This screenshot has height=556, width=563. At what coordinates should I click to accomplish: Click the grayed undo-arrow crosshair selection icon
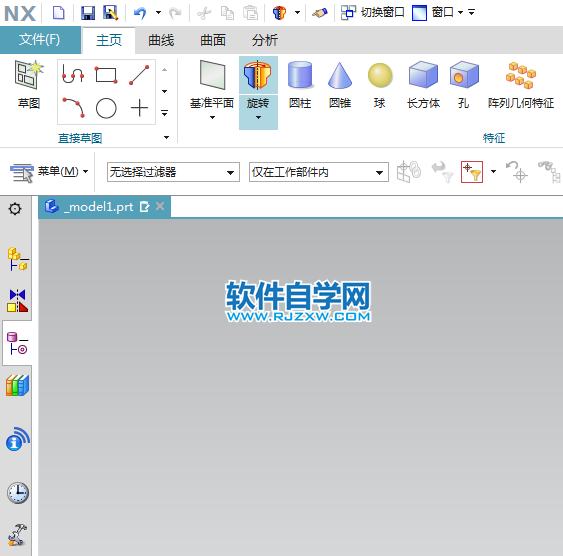(x=516, y=172)
